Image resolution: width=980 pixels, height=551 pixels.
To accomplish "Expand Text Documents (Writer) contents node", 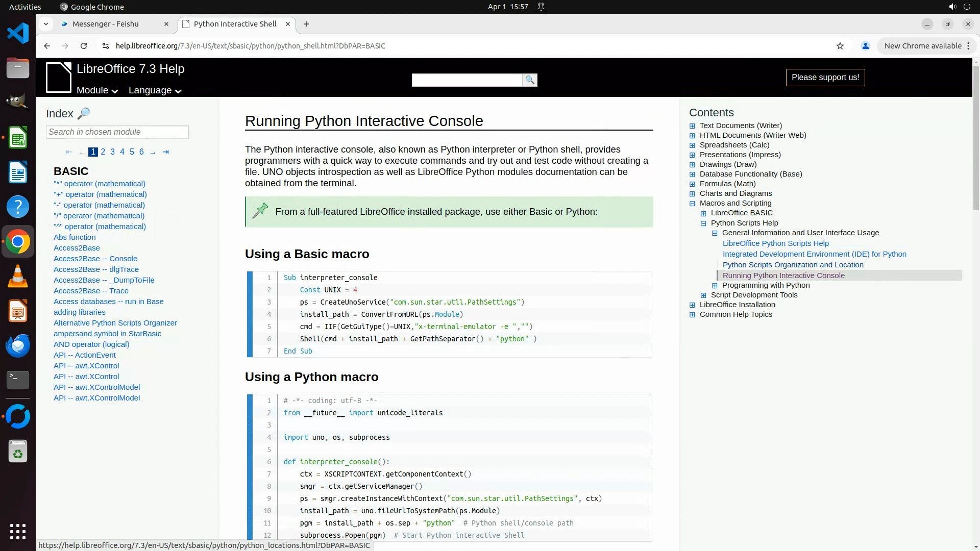I will 692,126.
